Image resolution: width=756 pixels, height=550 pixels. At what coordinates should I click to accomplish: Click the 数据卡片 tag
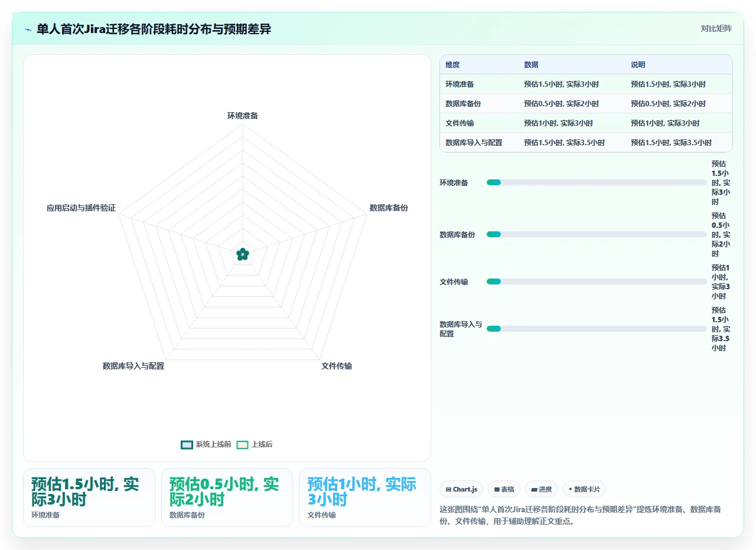click(584, 489)
